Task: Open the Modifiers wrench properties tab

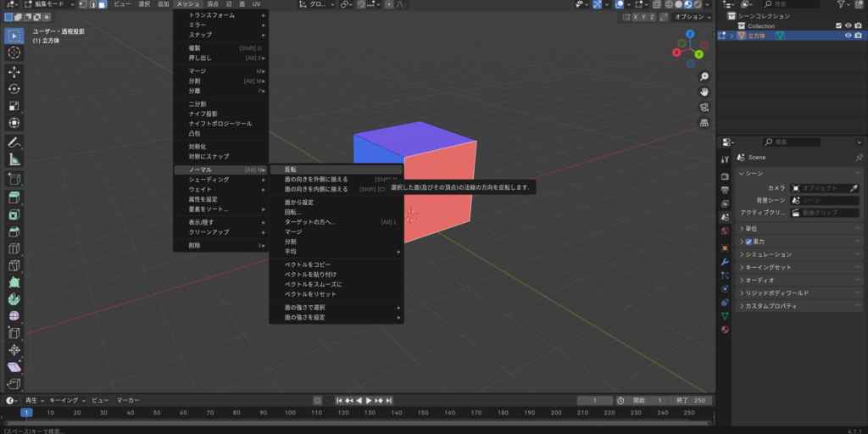Action: click(726, 262)
